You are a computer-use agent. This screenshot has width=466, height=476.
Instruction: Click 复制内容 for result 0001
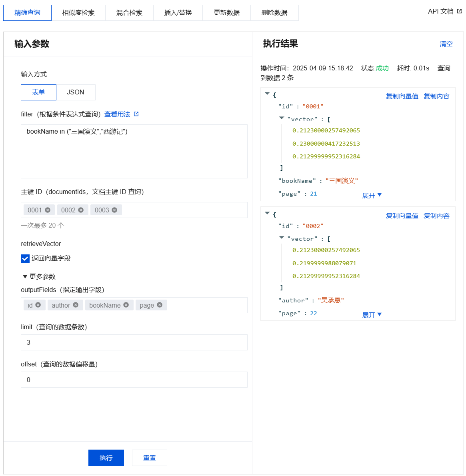[x=436, y=96]
